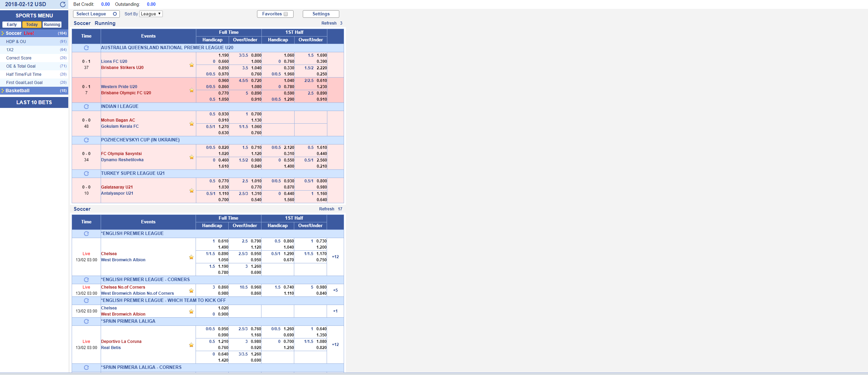Open the Last 10 Bets panel
This screenshot has width=868, height=375.
click(34, 102)
